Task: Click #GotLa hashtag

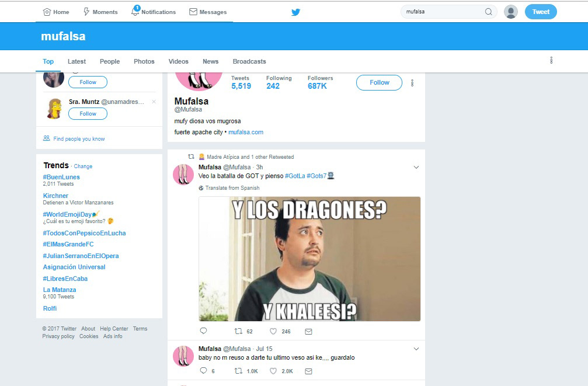Action: tap(295, 176)
